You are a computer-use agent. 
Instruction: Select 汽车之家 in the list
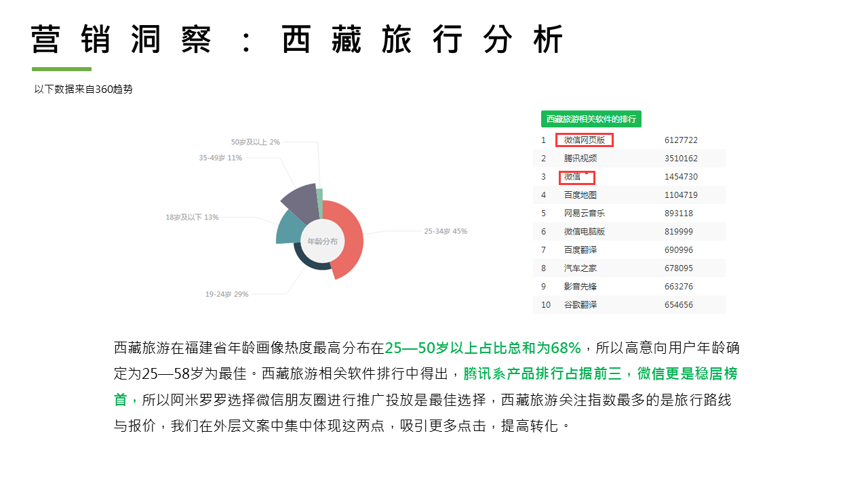coord(580,268)
